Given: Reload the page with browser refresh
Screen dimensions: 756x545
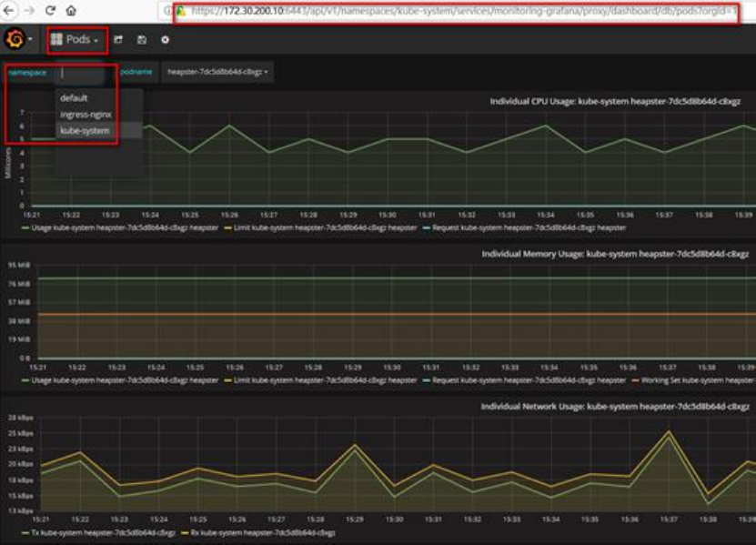Looking at the screenshot, I should click(x=49, y=11).
